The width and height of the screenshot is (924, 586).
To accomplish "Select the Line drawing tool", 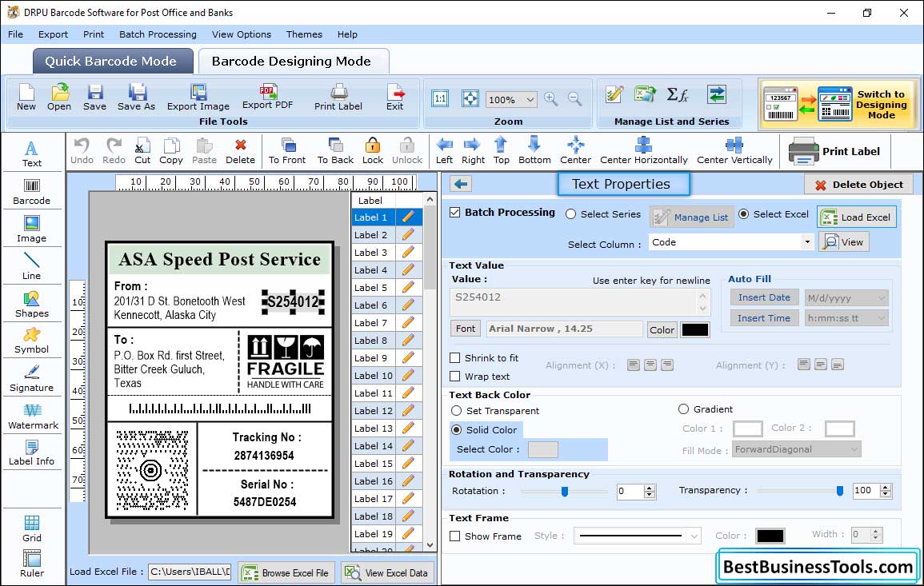I will coord(32,266).
